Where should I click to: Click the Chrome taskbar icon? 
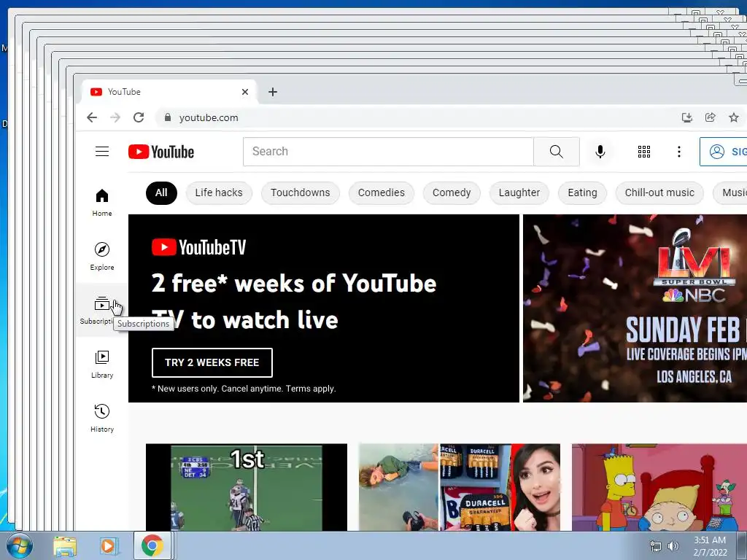(x=152, y=545)
